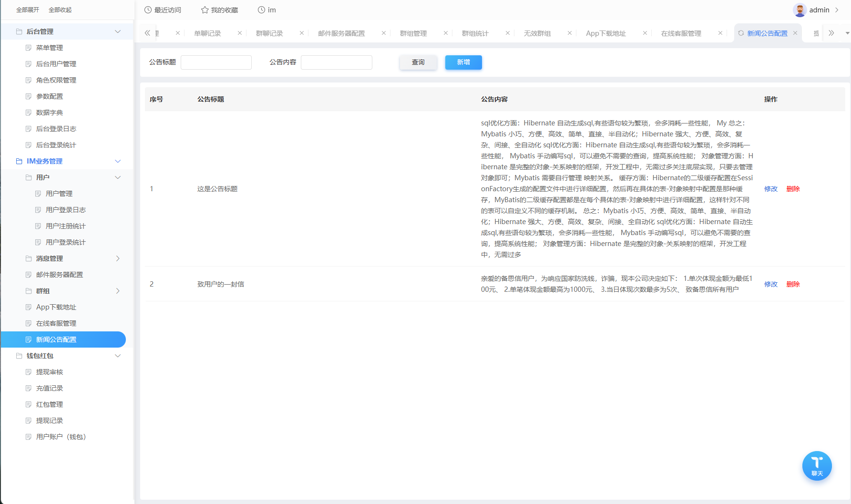Screen dimensions: 851x504
Task: Switch to the 邮件服务器配置 tab
Action: tap(341, 33)
